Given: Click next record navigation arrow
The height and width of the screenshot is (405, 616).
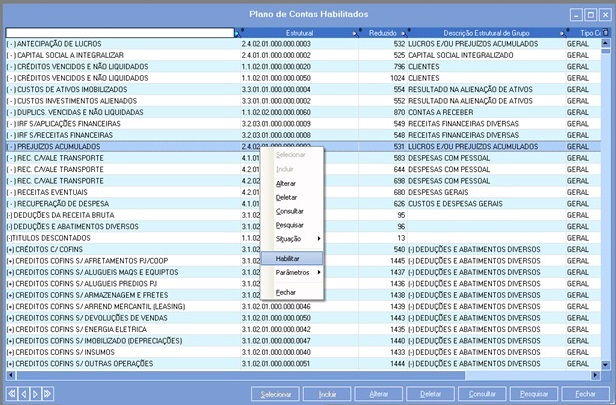Looking at the screenshot, I should coord(36,394).
